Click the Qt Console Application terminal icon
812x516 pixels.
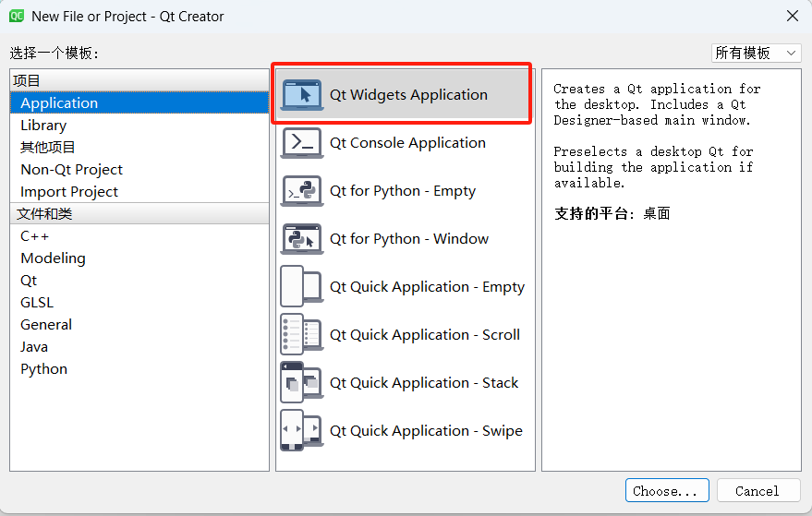click(302, 143)
